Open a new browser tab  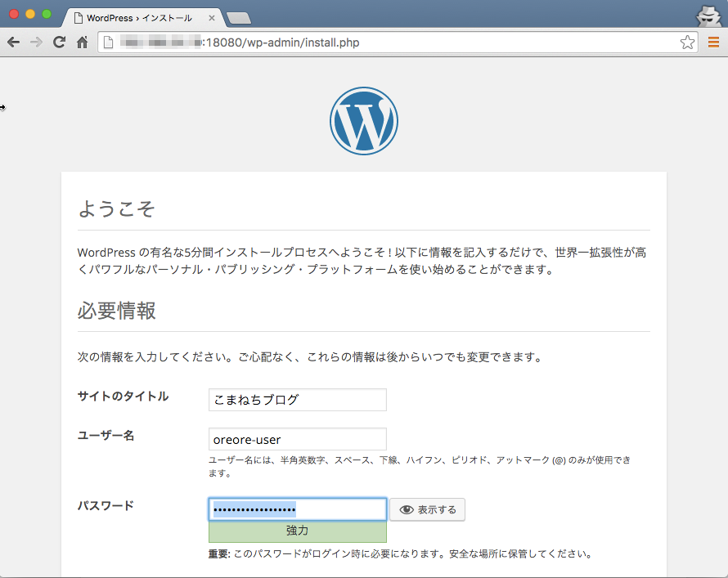click(x=239, y=18)
